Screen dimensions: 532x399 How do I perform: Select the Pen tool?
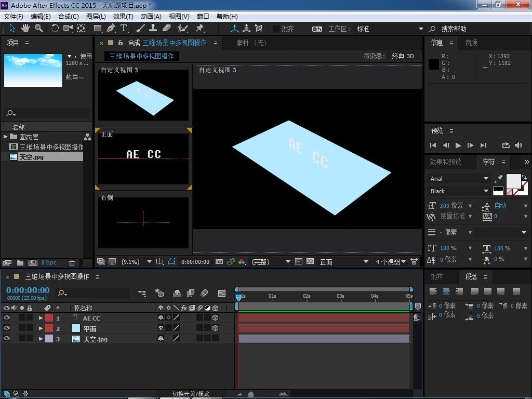111,29
